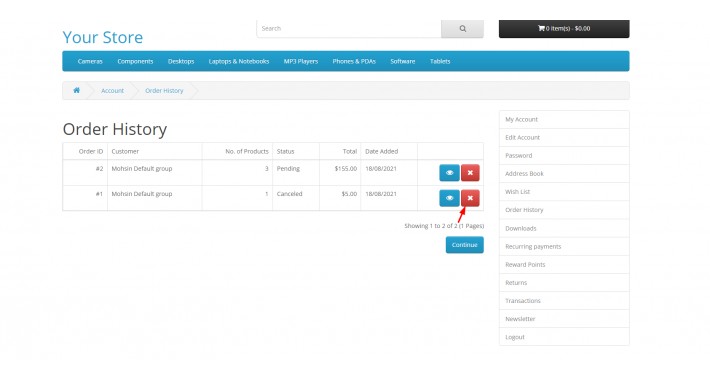This screenshot has width=710, height=380.
Task: Open Password in sidebar
Action: (x=564, y=156)
